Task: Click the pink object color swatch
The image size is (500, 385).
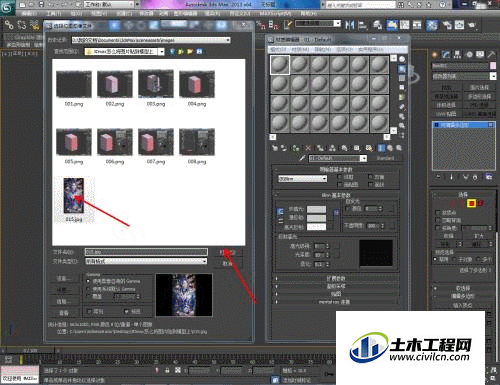Action: [x=493, y=66]
